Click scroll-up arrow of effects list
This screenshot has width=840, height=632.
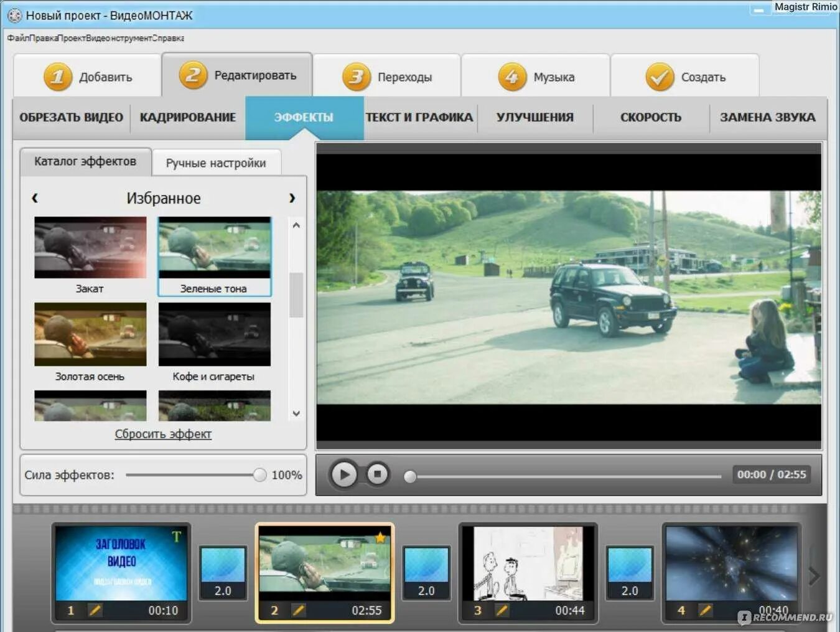[296, 225]
